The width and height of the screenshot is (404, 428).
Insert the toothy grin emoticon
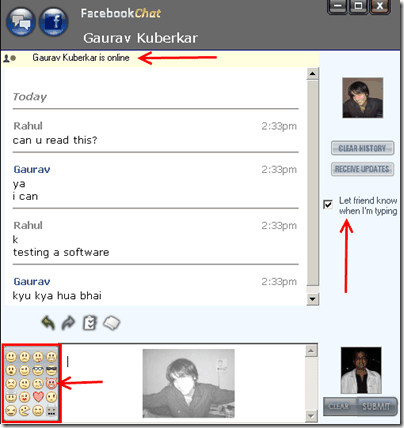pyautogui.click(x=51, y=356)
